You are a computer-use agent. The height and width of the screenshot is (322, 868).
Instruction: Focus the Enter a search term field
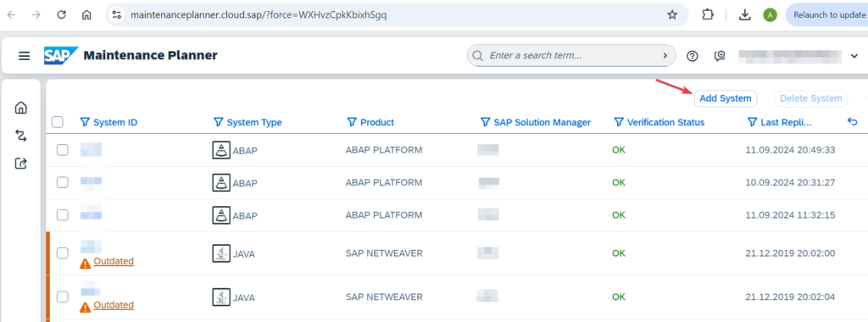(570, 55)
